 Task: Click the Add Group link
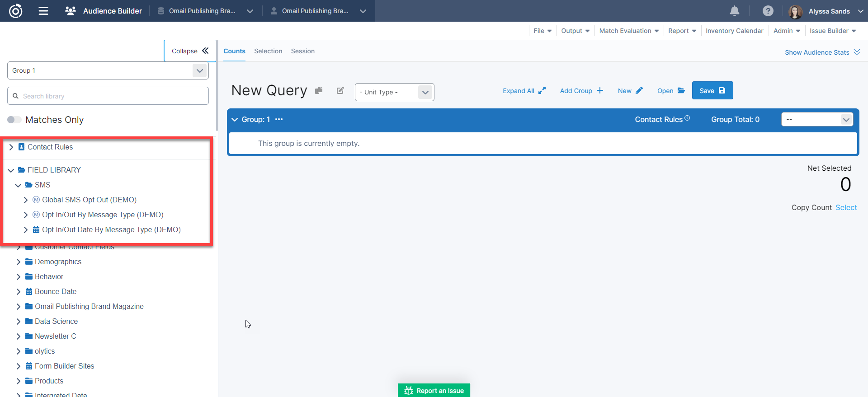581,91
